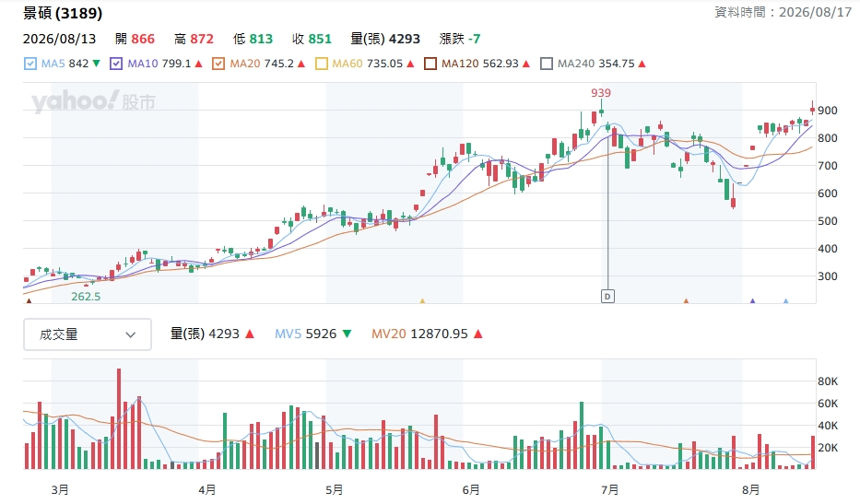Image resolution: width=860 pixels, height=504 pixels.
Task: Toggle the MA10 moving average checkbox
Action: (116, 64)
